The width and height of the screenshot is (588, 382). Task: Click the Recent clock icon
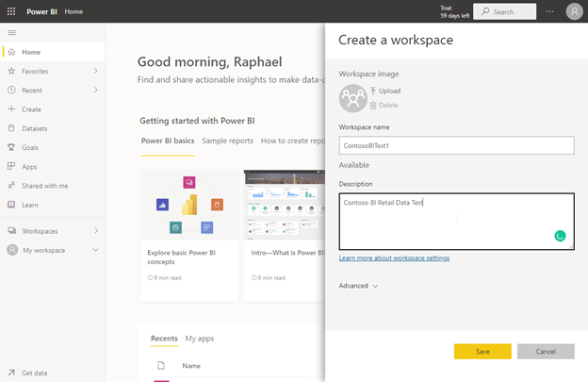click(x=11, y=90)
